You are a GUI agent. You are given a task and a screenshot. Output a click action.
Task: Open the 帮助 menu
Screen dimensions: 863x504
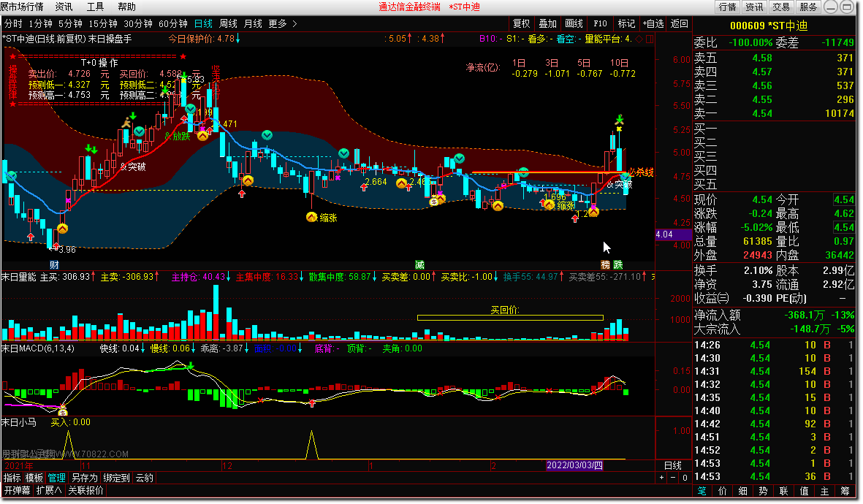(x=126, y=7)
